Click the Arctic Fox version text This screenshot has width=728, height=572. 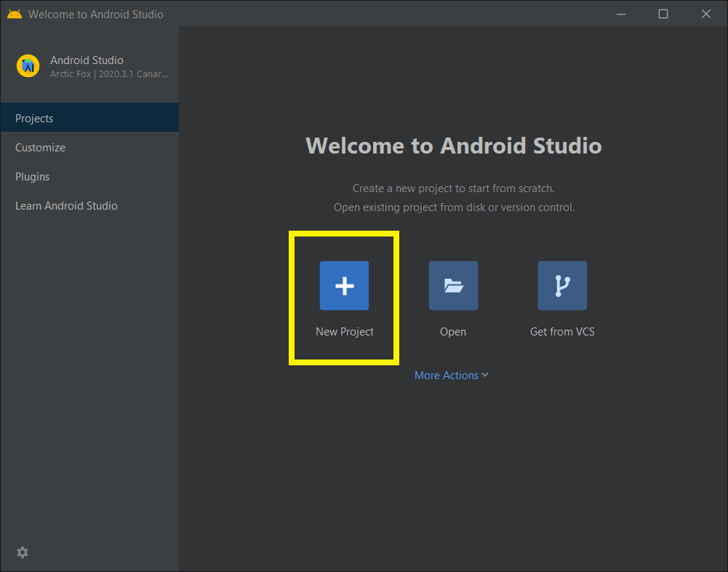(109, 74)
